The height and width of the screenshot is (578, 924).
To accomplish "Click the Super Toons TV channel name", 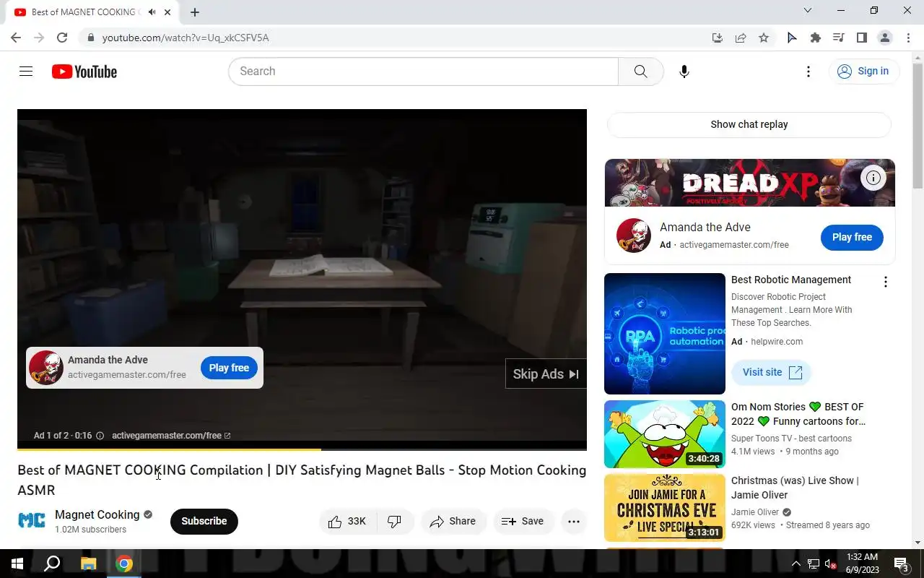I will pos(791,439).
